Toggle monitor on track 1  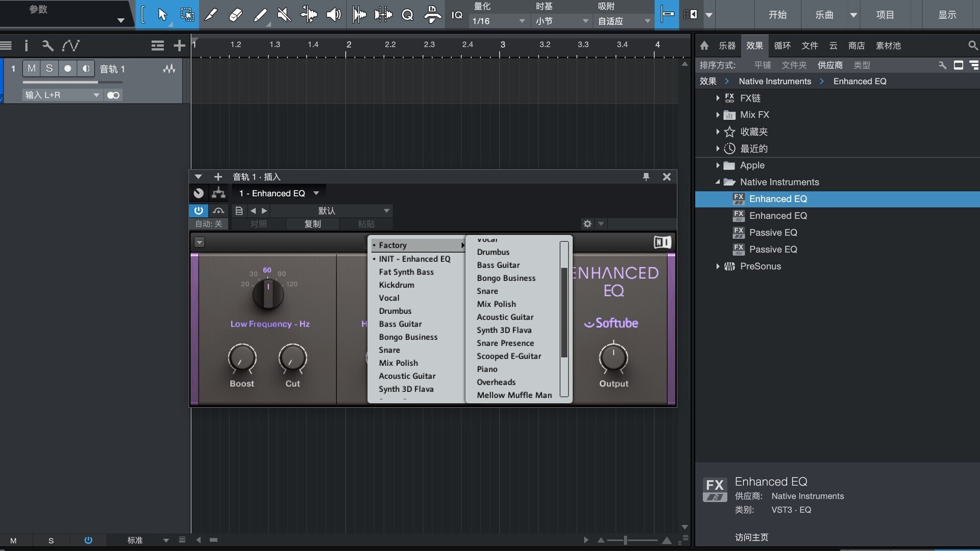click(86, 68)
